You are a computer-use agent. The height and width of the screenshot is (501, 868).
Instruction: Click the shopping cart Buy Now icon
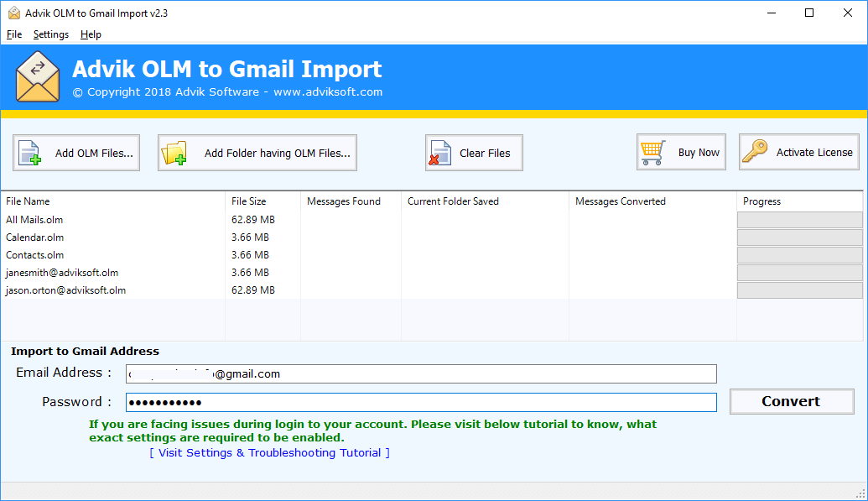(652, 152)
